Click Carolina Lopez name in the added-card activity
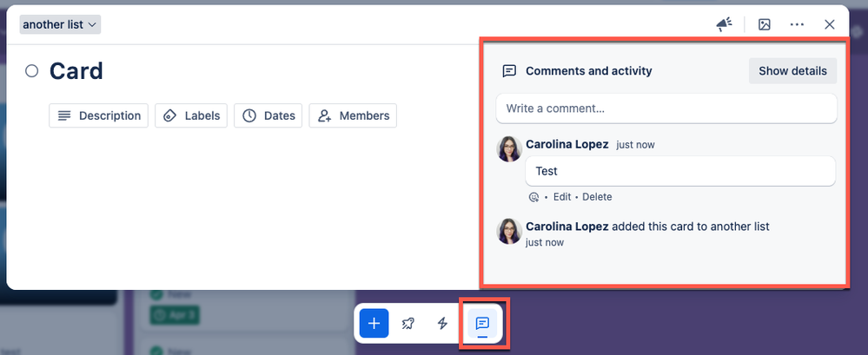The height and width of the screenshot is (355, 868). (x=567, y=227)
